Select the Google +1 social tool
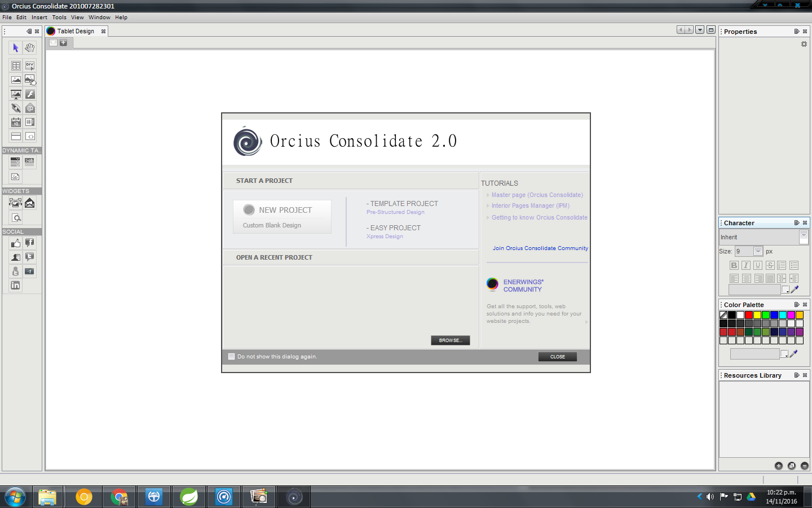 [x=30, y=271]
